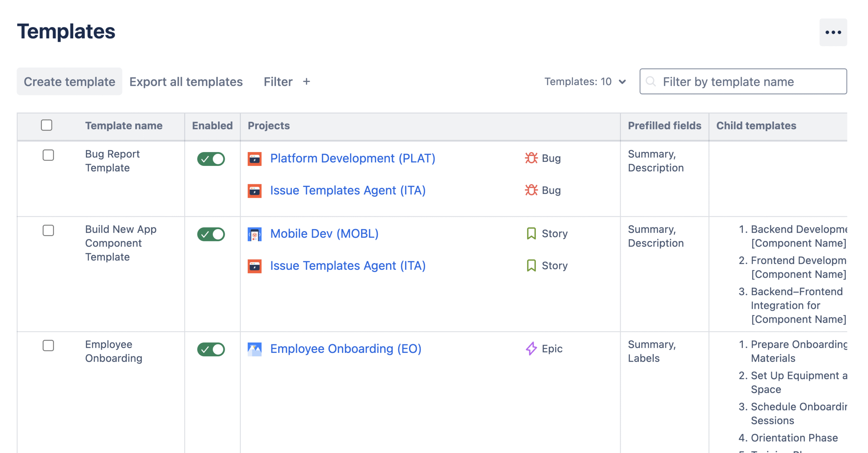Click the plus icon next to Filter
Screen dimensions: 868x453
(x=306, y=81)
